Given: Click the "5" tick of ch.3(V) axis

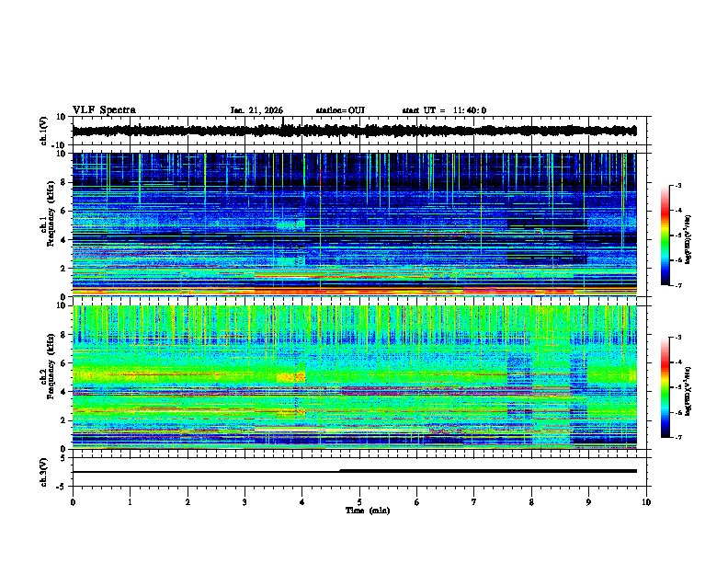Looking at the screenshot, I should click(64, 458).
